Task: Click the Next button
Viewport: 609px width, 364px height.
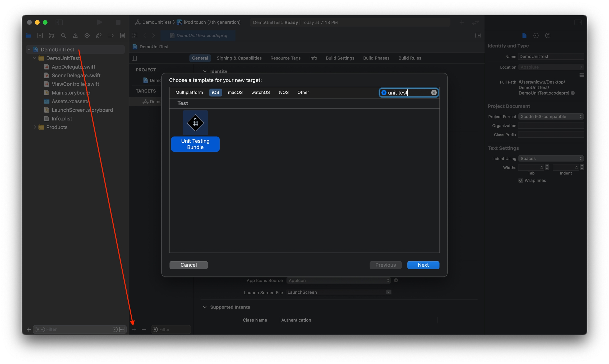Action: [423, 265]
